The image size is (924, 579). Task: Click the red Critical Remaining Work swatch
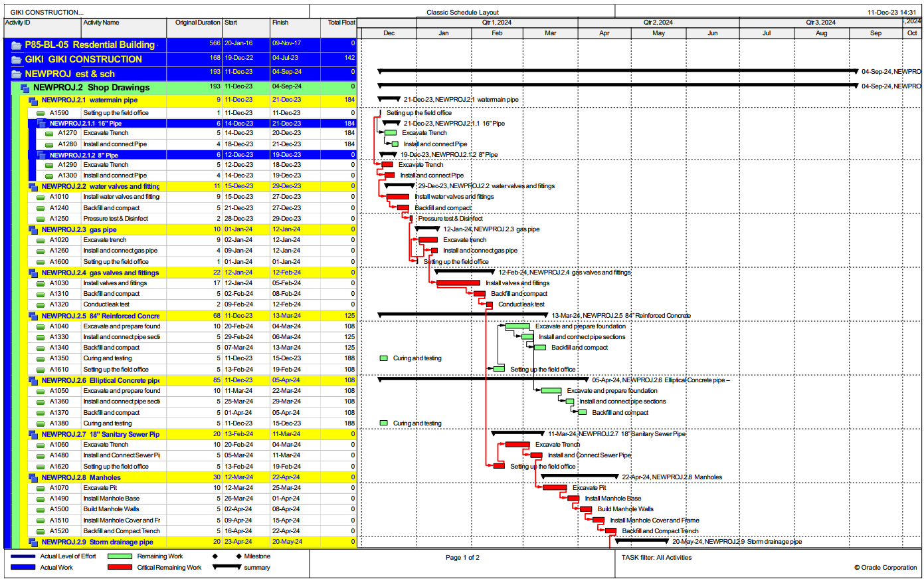coord(120,568)
